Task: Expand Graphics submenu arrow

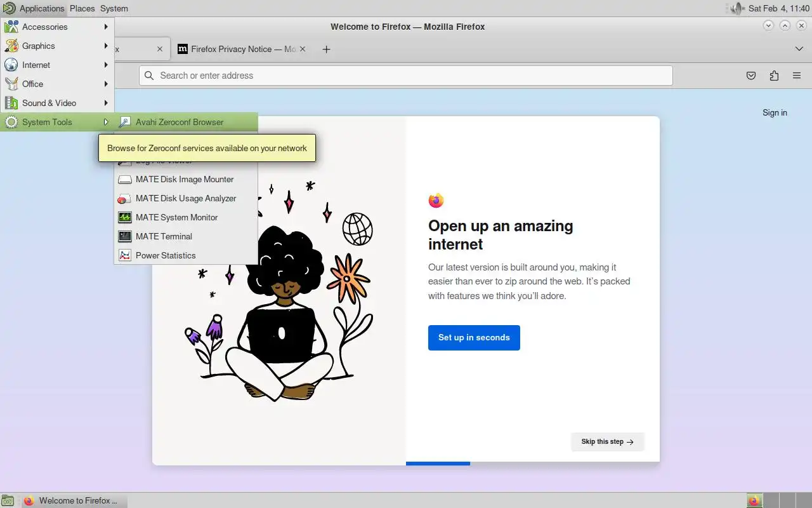Action: click(x=106, y=46)
